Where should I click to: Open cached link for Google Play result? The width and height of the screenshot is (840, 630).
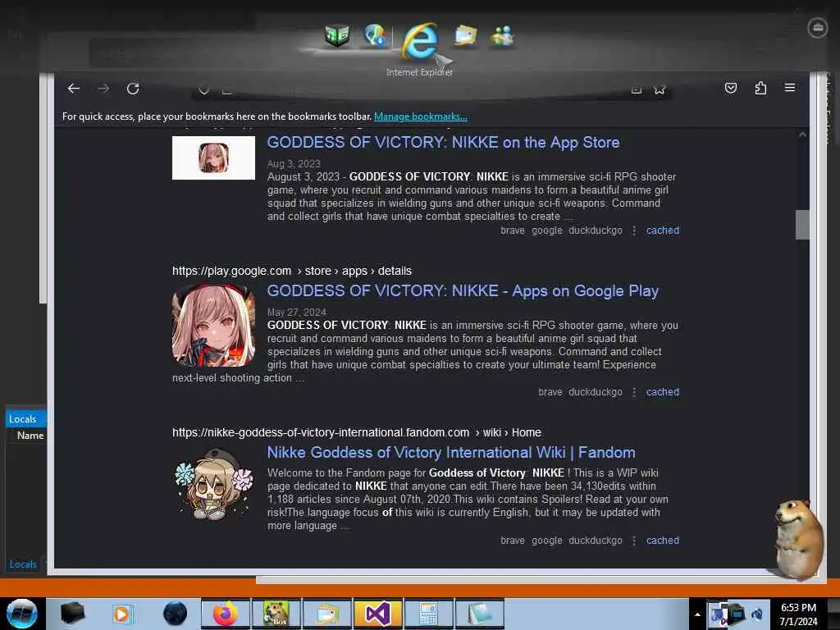(x=663, y=392)
